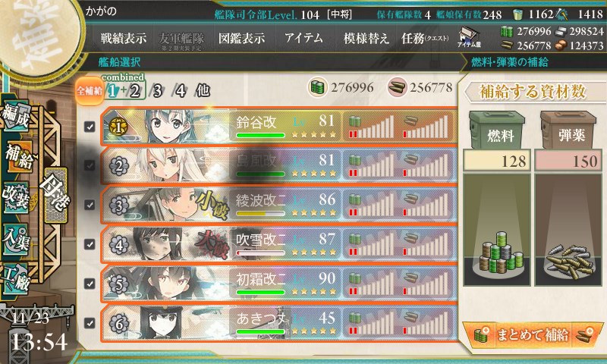Screen dimensions: 607x364
Task: Open the 工廠 factory sidebar icon
Action: tap(16, 278)
